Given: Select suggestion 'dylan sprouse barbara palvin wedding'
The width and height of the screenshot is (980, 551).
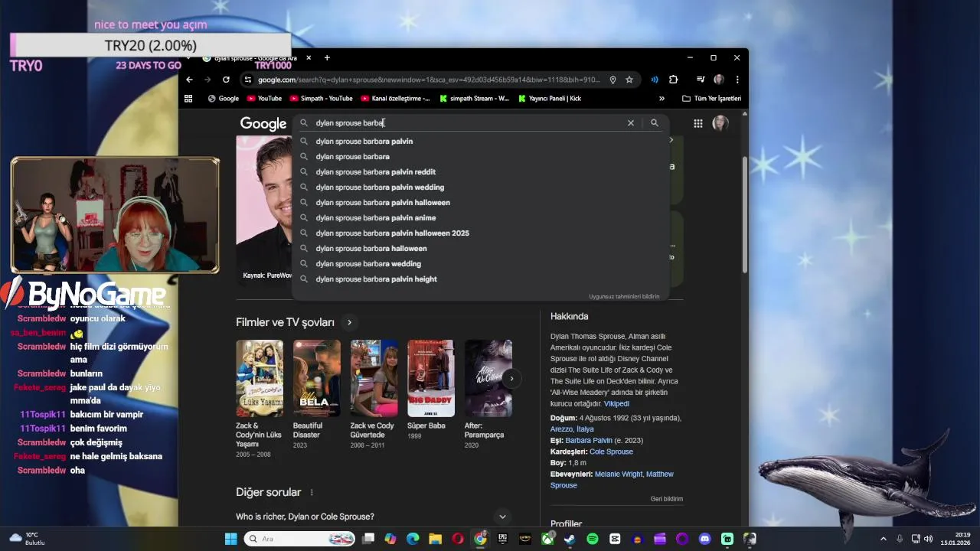Looking at the screenshot, I should tap(481, 187).
